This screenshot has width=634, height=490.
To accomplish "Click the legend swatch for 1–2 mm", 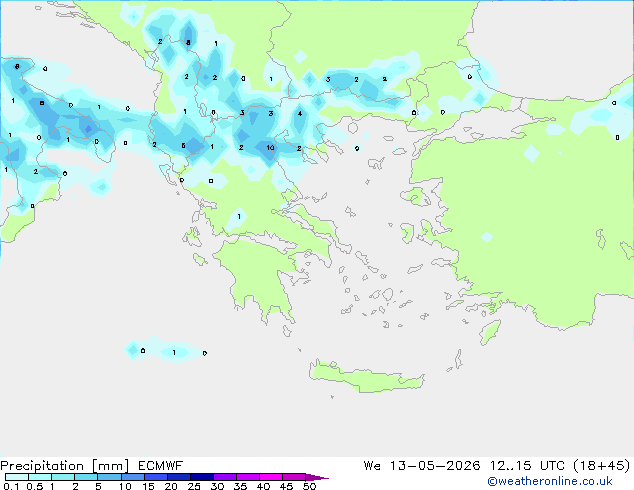I will pyautogui.click(x=63, y=477).
